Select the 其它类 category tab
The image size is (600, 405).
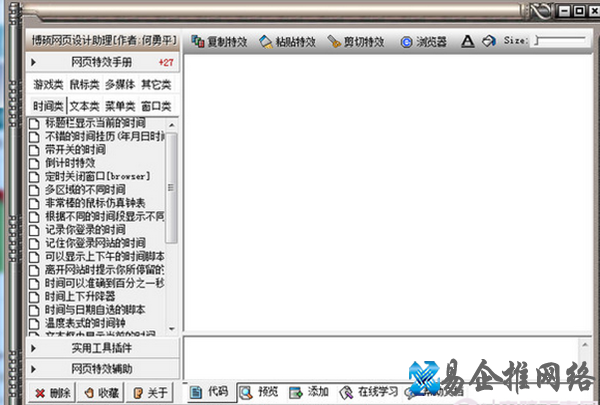coord(156,84)
